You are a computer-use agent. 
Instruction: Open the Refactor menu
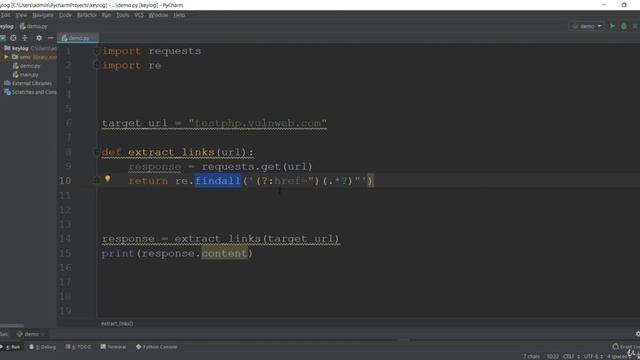pyautogui.click(x=87, y=15)
